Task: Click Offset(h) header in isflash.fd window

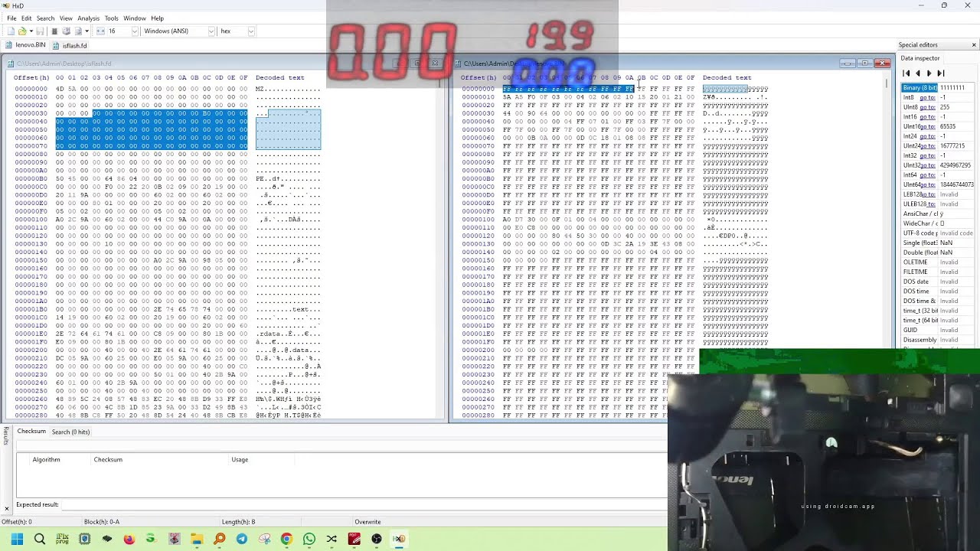Action: click(31, 77)
